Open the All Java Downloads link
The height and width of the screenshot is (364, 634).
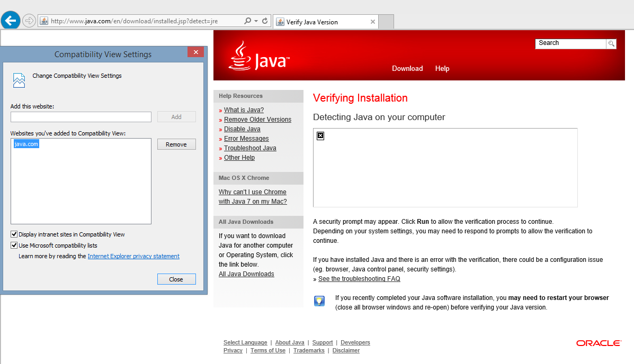tap(246, 274)
